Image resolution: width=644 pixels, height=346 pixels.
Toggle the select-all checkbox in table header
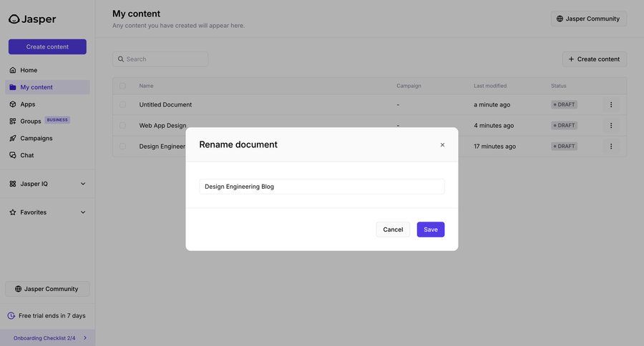point(122,86)
